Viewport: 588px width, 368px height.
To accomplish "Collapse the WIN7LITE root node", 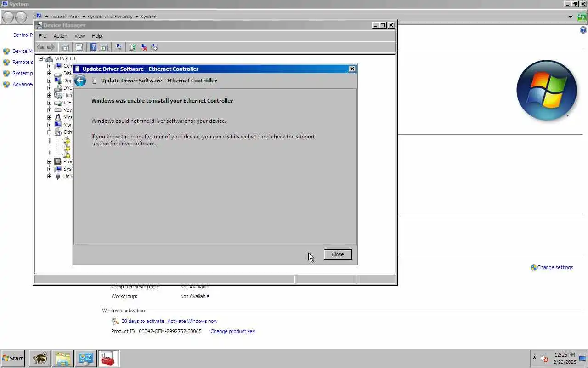I will click(40, 58).
